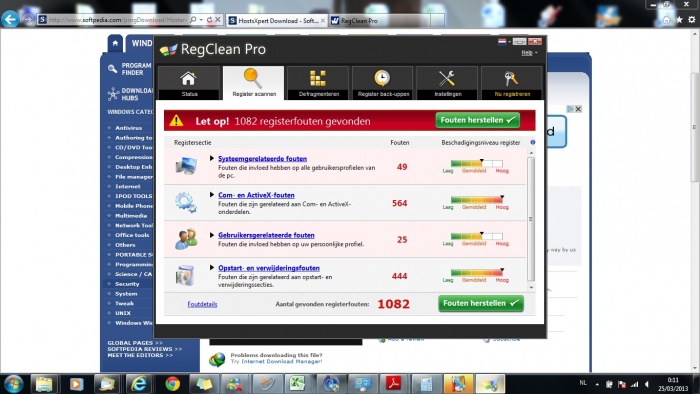Open Instellingen tools icon

click(x=447, y=78)
